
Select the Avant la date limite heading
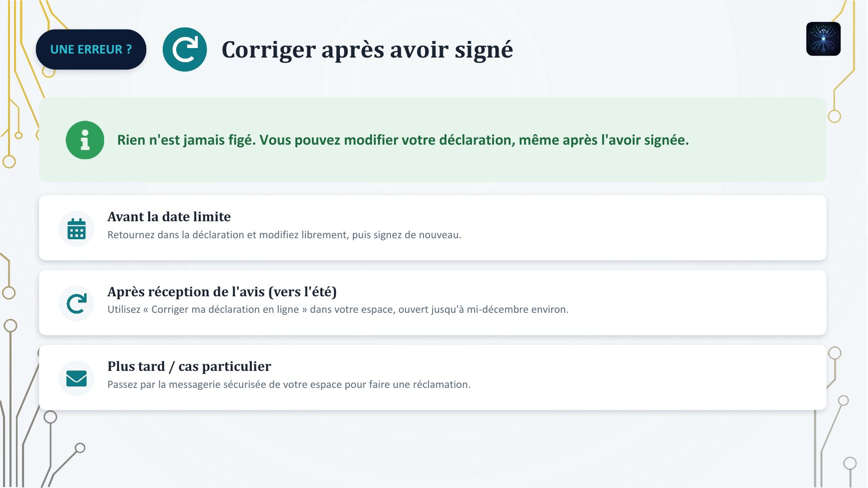pyautogui.click(x=169, y=217)
